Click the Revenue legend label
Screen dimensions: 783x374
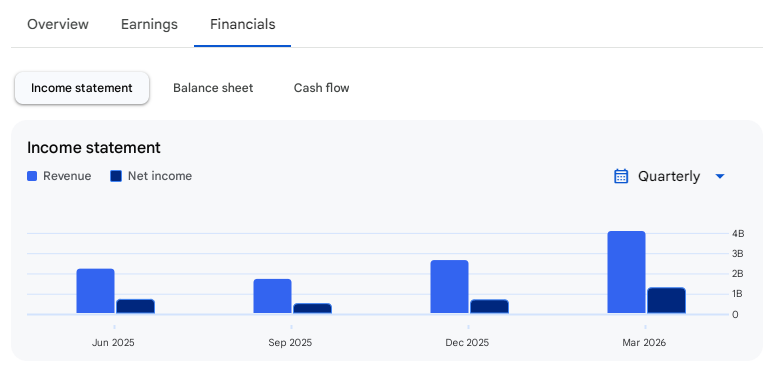[67, 176]
